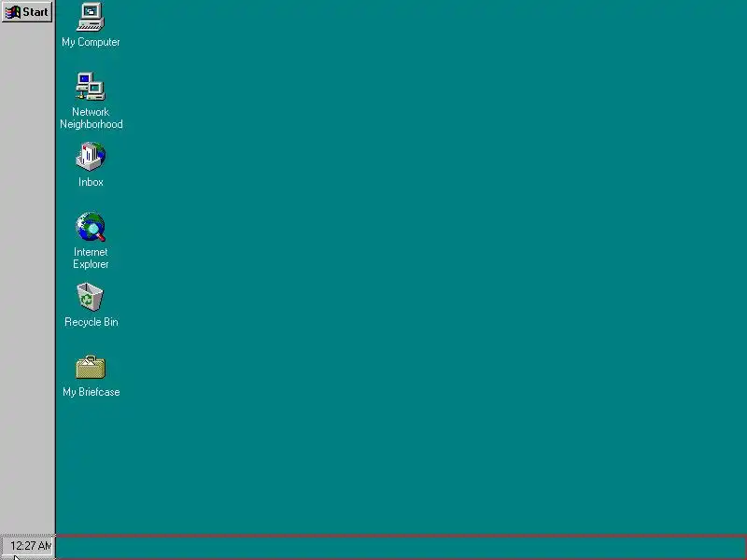Viewport: 747px width, 560px height.
Task: Click the Inbox label text
Action: click(91, 182)
